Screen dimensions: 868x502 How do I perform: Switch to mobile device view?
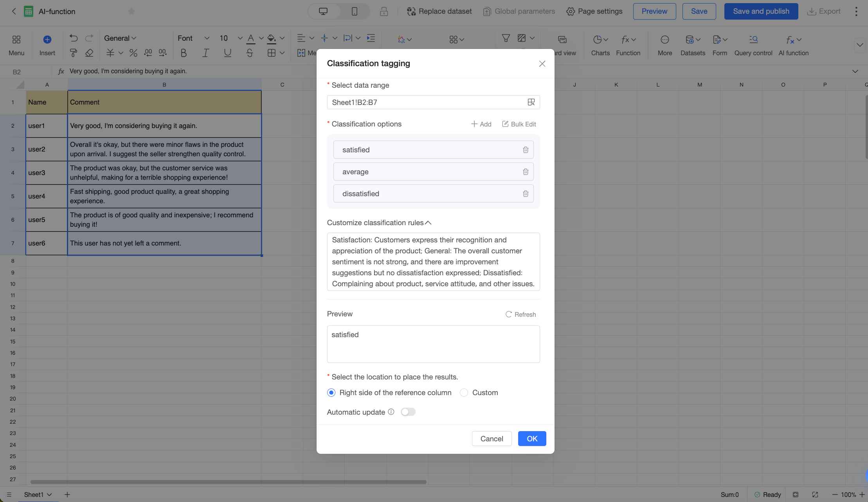[x=355, y=11]
